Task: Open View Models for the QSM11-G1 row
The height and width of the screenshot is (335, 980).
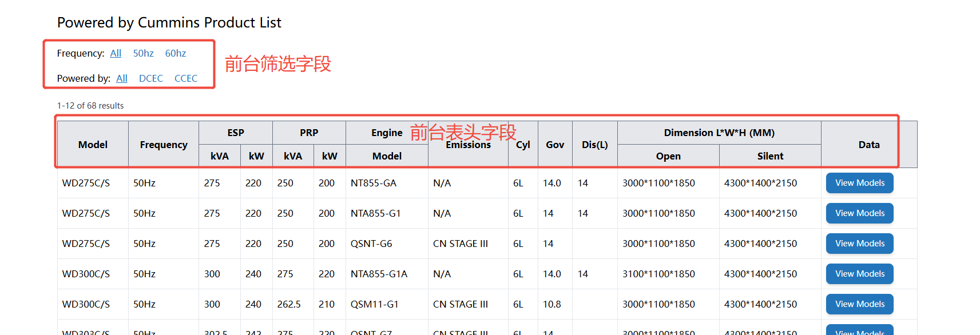Action: click(860, 304)
